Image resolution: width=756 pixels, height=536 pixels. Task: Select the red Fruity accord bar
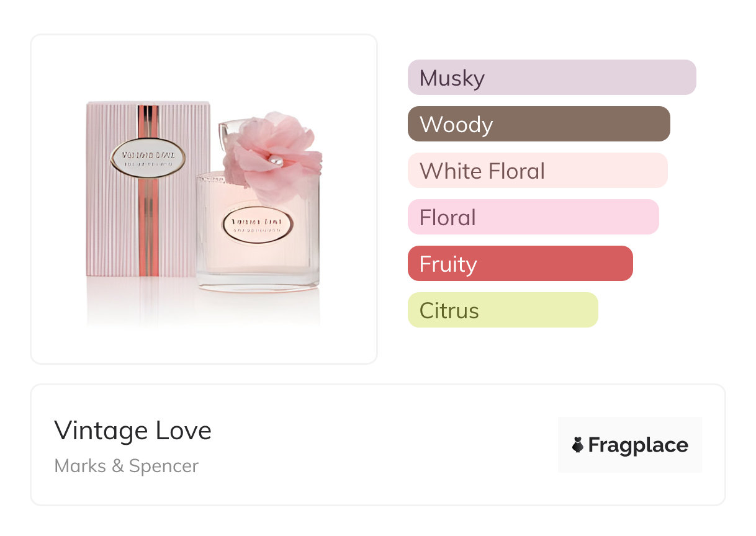pos(520,264)
